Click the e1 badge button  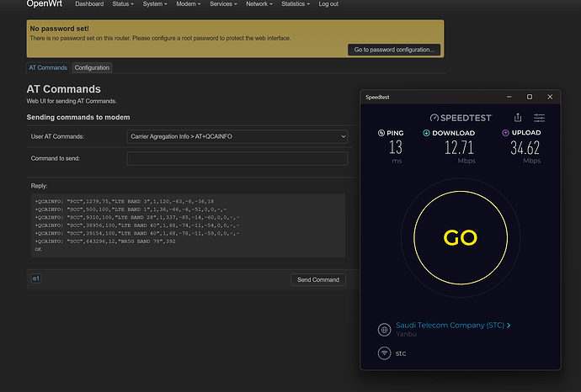(x=36, y=278)
